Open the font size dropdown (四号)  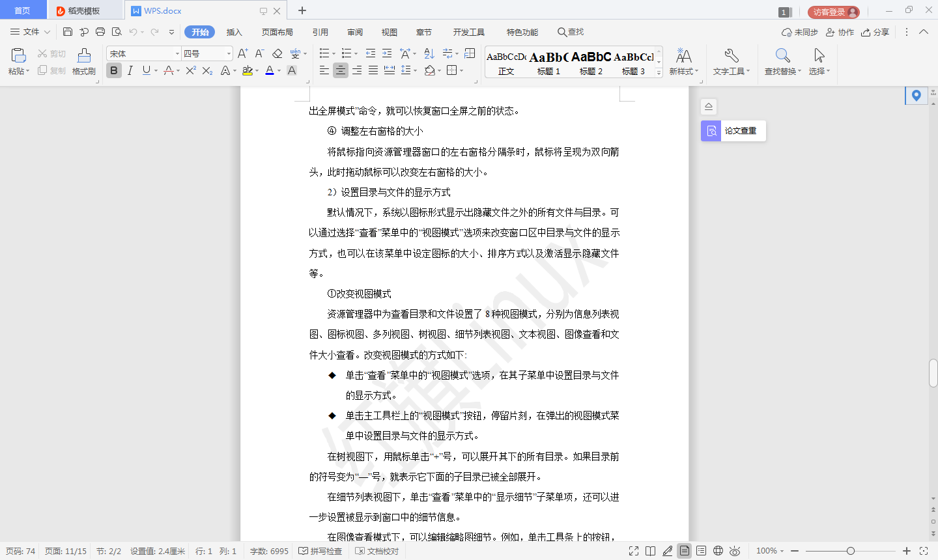click(x=229, y=53)
